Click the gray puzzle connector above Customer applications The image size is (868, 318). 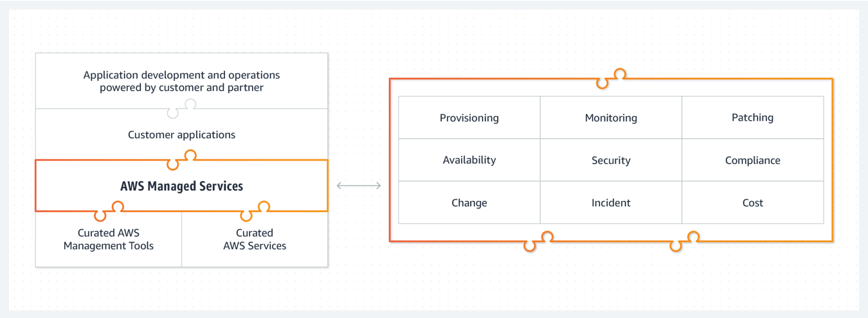181,109
